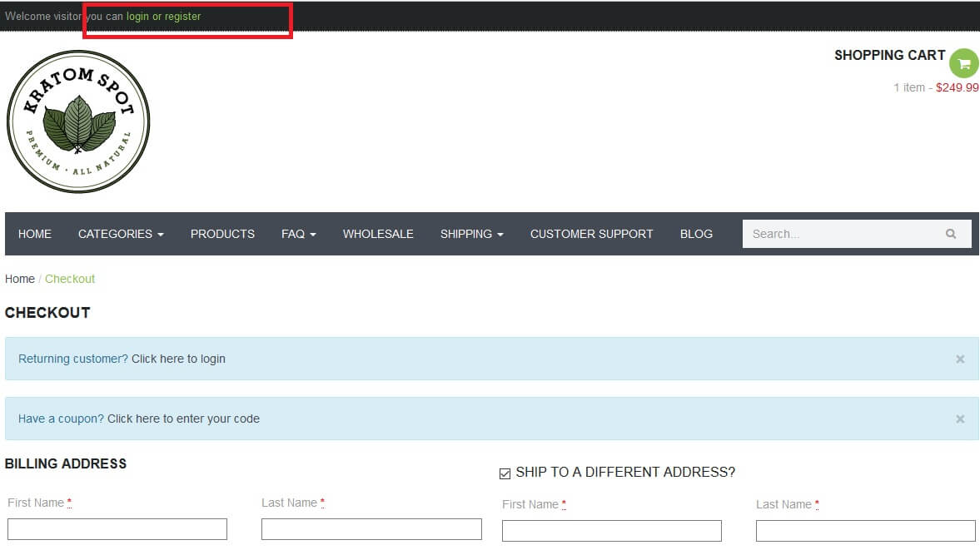Click the Kratom Spot logo
The image size is (980, 550).
[78, 121]
